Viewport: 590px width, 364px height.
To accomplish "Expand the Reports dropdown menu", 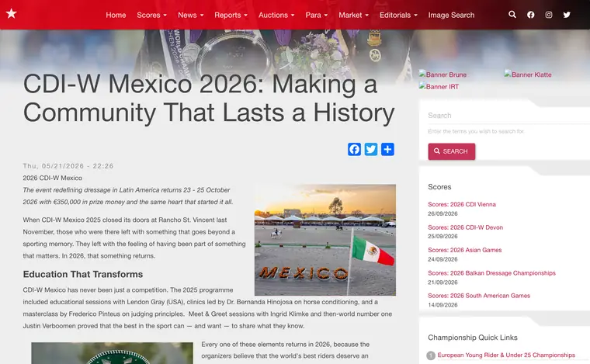I will [x=231, y=15].
